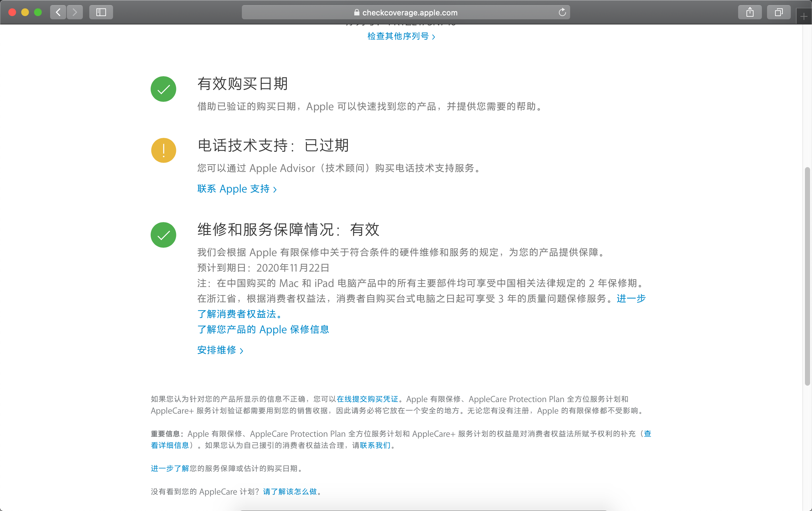Open 联系我们 link in important info
This screenshot has height=511, width=812.
pos(375,445)
